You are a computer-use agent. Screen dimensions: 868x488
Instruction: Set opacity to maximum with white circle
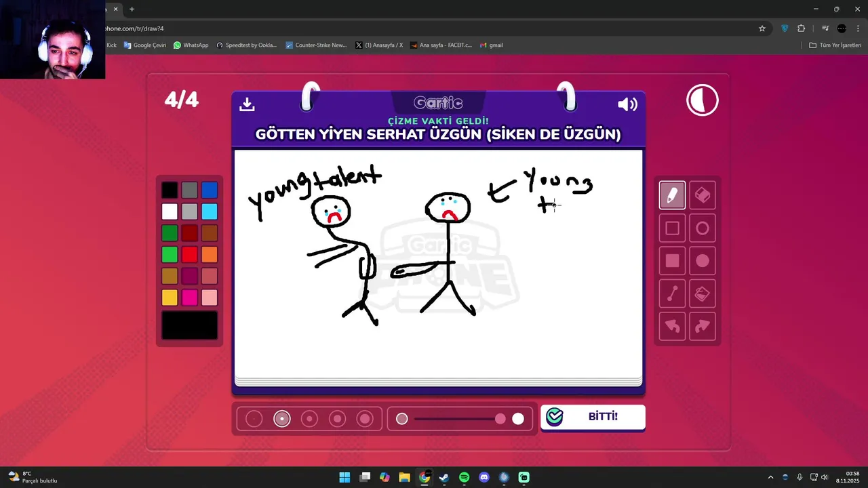[x=518, y=419]
